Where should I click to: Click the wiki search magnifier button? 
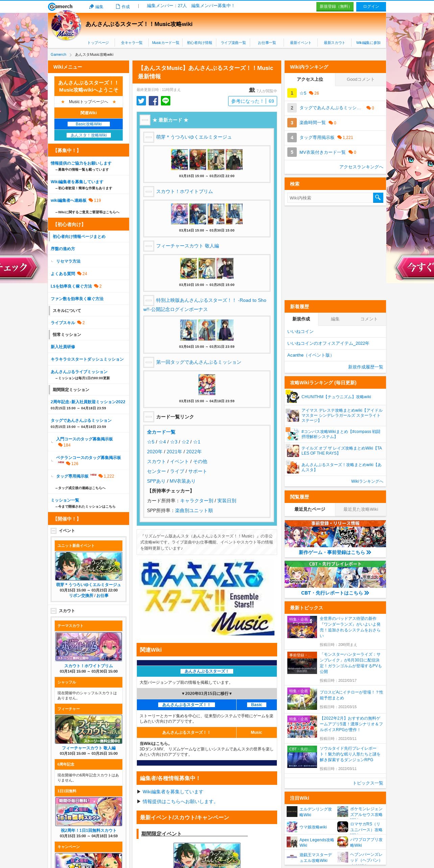tap(378, 198)
